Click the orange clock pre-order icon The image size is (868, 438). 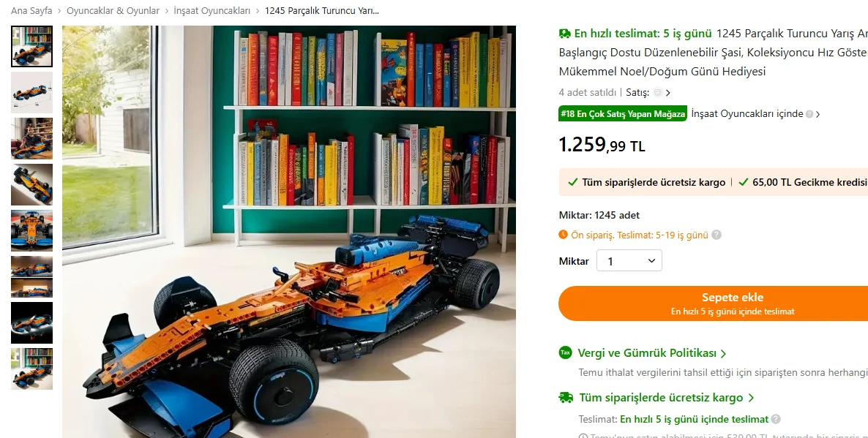coord(563,235)
